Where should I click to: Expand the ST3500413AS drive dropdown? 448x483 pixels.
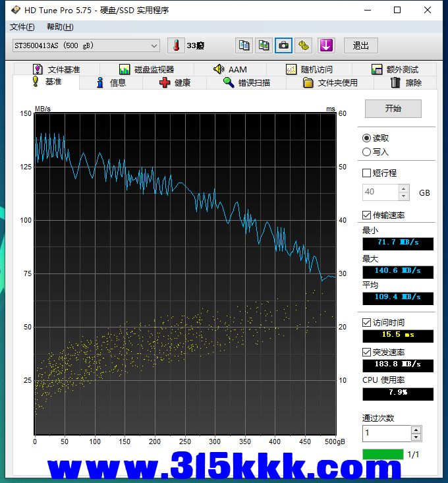[x=154, y=45]
